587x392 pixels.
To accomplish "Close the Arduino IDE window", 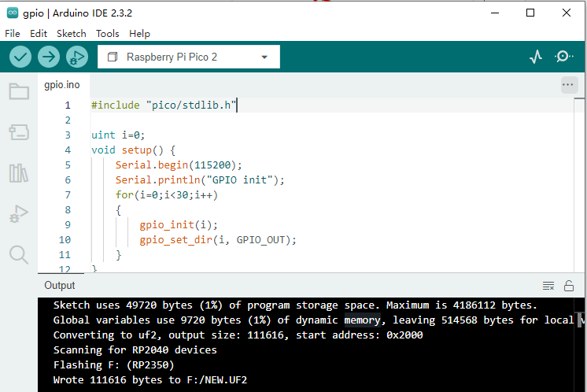I will 567,13.
